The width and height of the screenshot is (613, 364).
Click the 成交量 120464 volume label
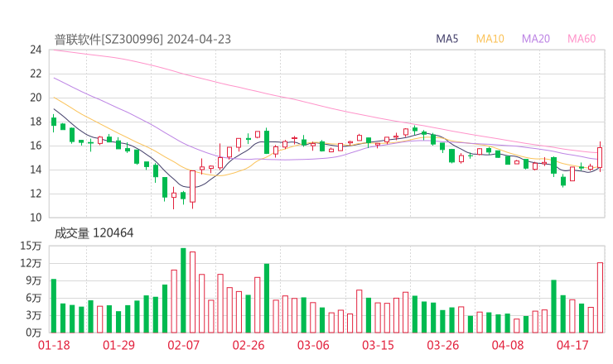(x=94, y=233)
